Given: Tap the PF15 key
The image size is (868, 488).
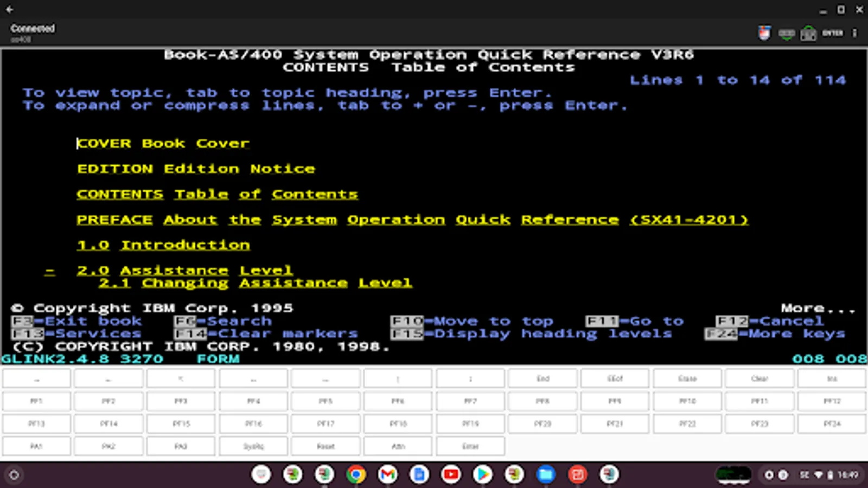Looking at the screenshot, I should coord(181,423).
